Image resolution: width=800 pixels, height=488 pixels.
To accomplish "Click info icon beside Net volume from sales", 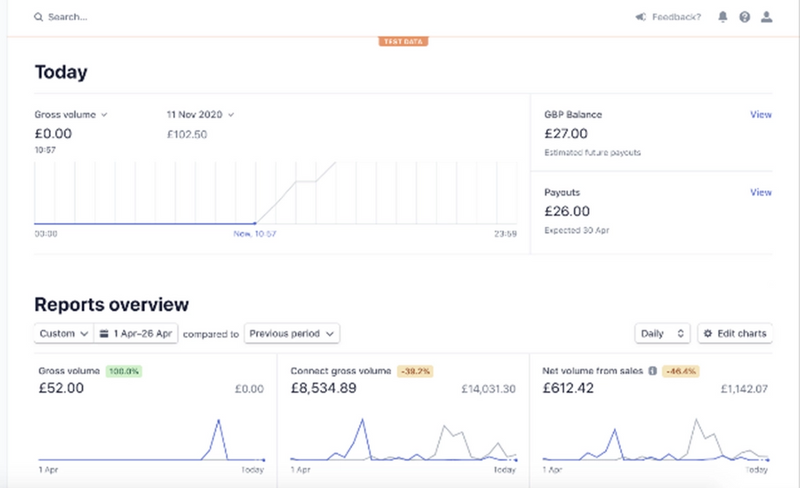I will pyautogui.click(x=653, y=370).
